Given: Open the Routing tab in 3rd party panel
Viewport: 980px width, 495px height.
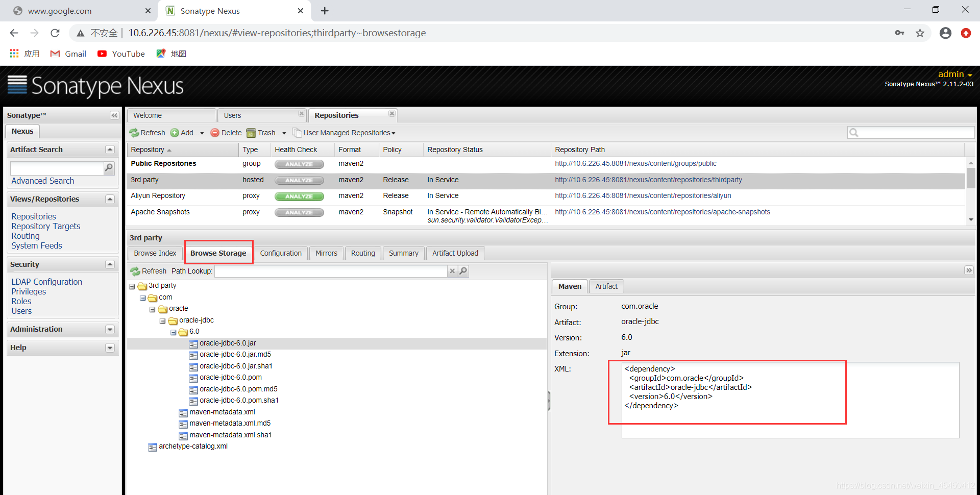Looking at the screenshot, I should [x=363, y=253].
